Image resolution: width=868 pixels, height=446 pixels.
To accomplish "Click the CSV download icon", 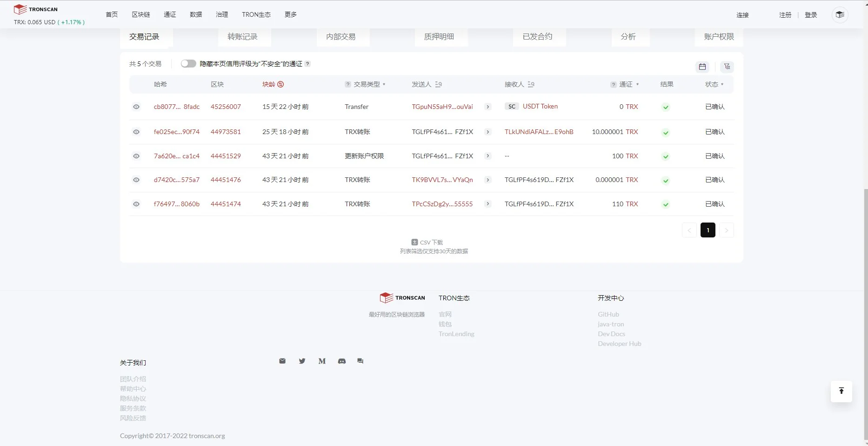I will point(414,242).
